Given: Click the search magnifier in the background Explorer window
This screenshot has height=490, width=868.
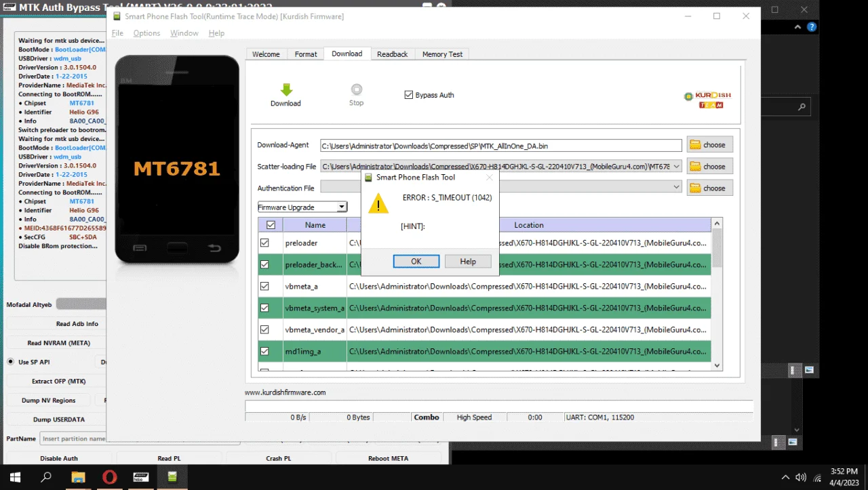Looking at the screenshot, I should (x=802, y=107).
